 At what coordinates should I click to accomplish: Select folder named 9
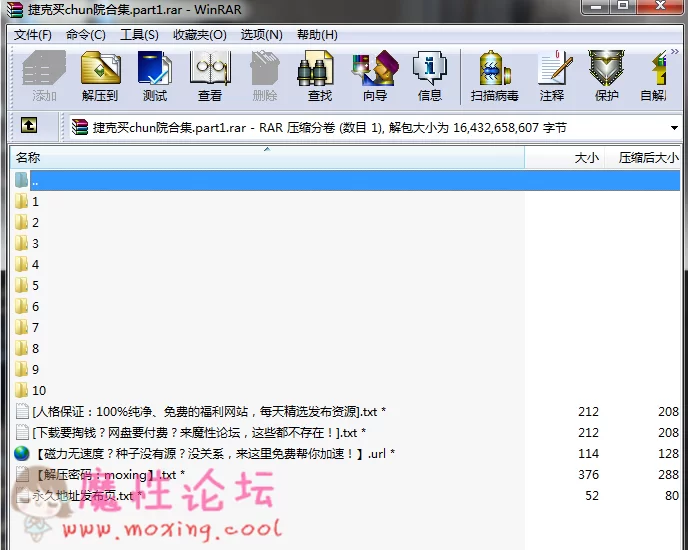pos(36,370)
